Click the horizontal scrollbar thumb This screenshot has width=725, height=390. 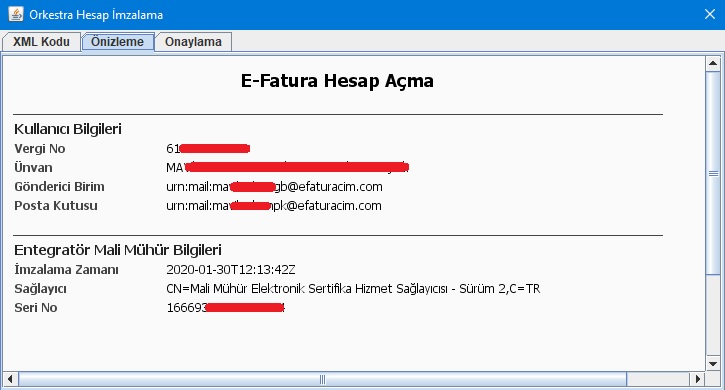tap(322, 379)
